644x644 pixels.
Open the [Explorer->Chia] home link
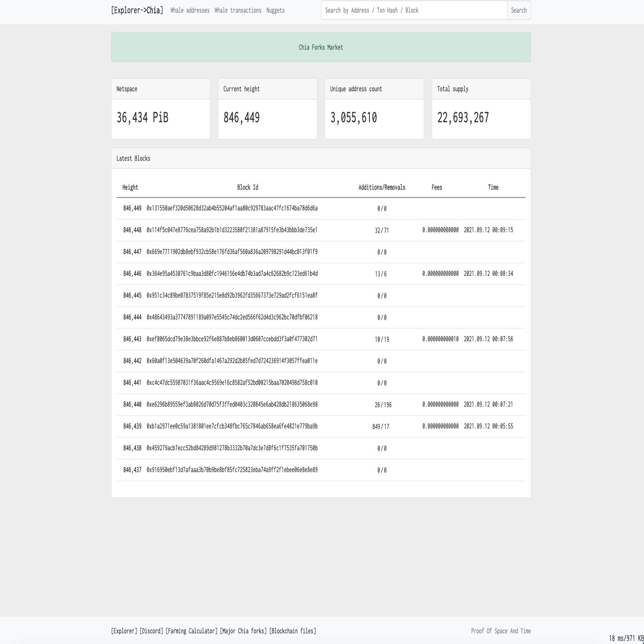[137, 10]
